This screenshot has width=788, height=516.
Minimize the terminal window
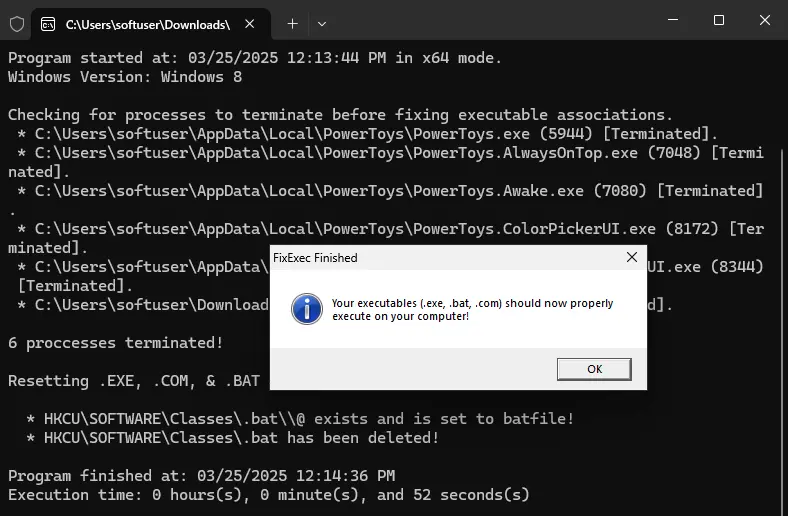click(673, 20)
